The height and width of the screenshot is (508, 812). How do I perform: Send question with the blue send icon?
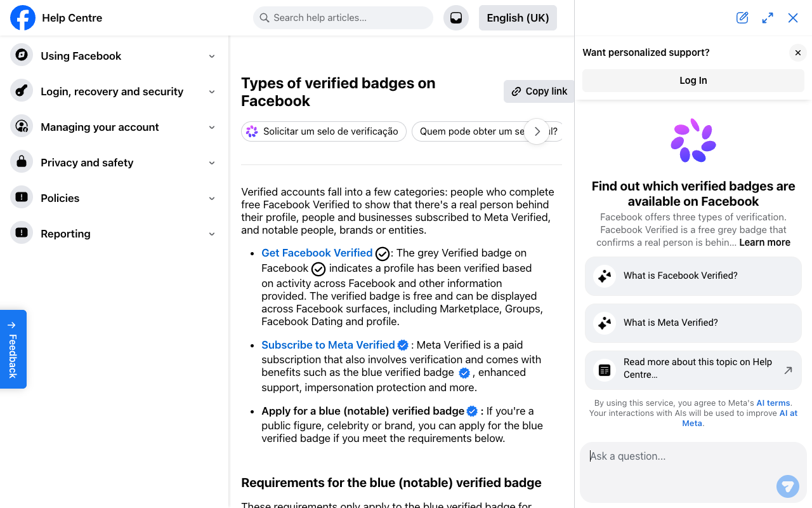tap(788, 486)
